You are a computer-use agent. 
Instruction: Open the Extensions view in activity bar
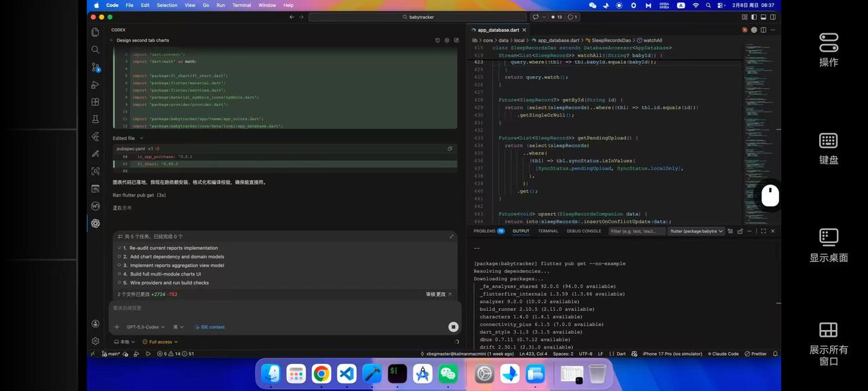coord(96,102)
